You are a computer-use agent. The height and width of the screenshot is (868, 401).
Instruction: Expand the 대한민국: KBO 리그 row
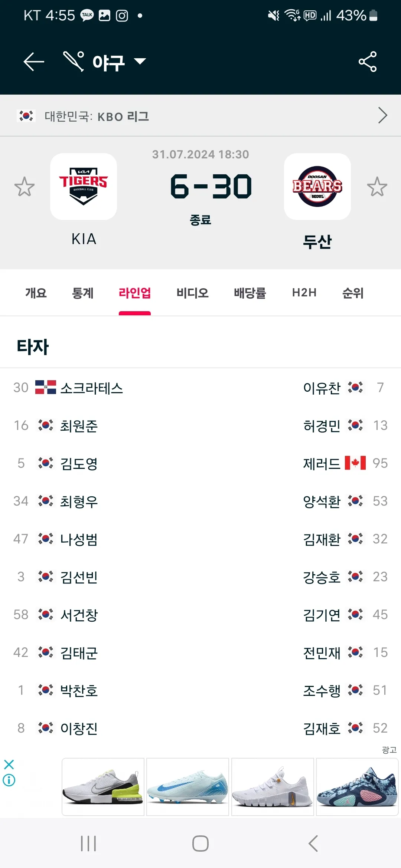(200, 116)
